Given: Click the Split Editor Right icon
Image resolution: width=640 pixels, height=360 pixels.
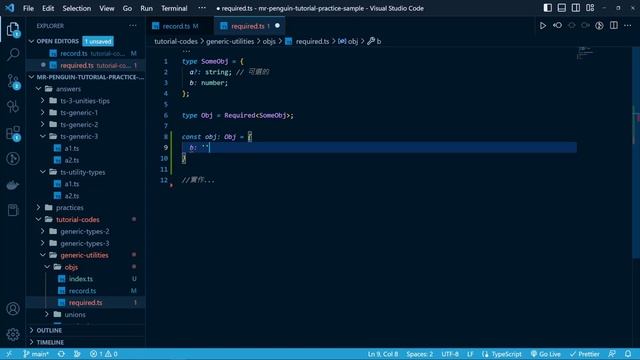Looking at the screenshot, I should [613, 26].
